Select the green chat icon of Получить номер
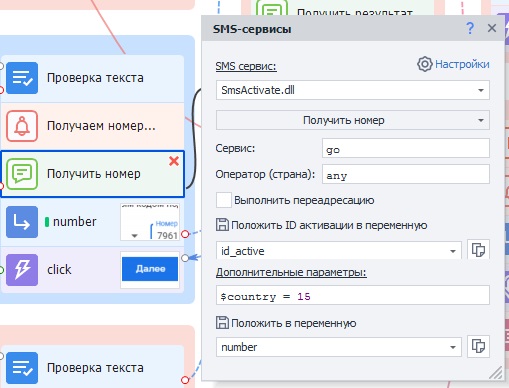The height and width of the screenshot is (388, 509). [x=22, y=174]
